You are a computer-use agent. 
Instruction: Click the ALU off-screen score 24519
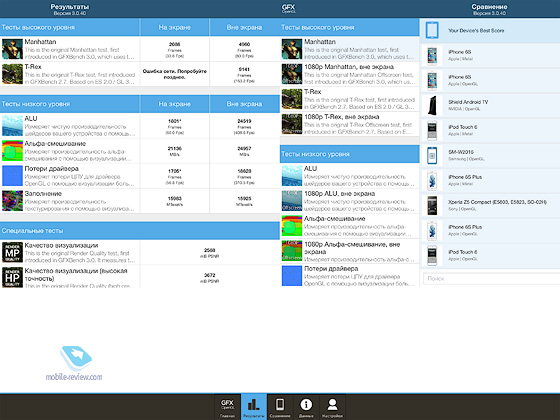(x=244, y=127)
